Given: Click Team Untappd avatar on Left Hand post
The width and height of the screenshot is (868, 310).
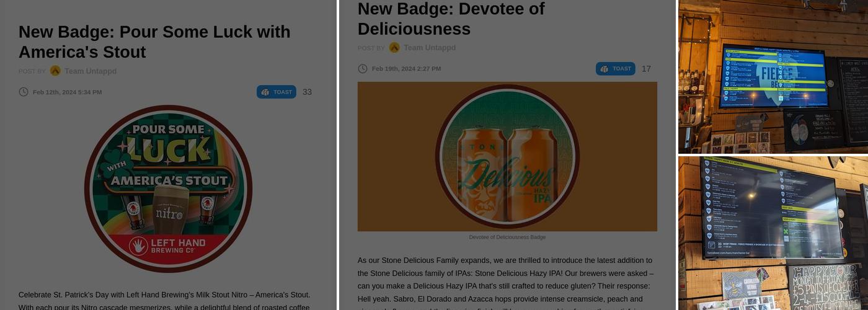Looking at the screenshot, I should pyautogui.click(x=55, y=71).
